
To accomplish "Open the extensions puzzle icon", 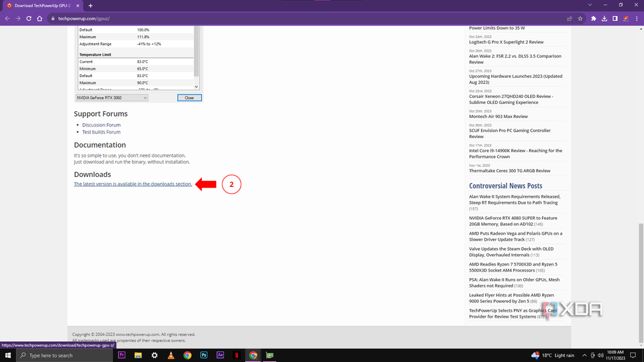I will coord(594,19).
